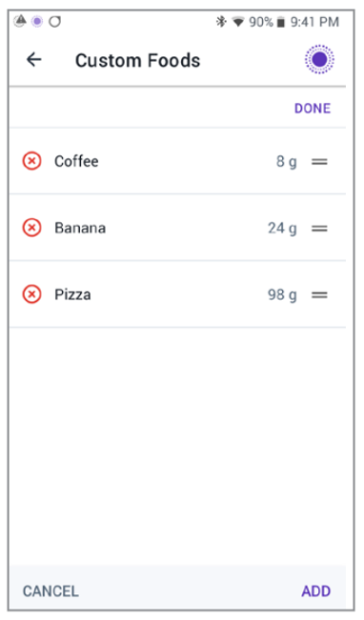Viewport: 364px width, 620px height.
Task: Tap the Wi-Fi signal icon in status bar
Action: tap(238, 22)
